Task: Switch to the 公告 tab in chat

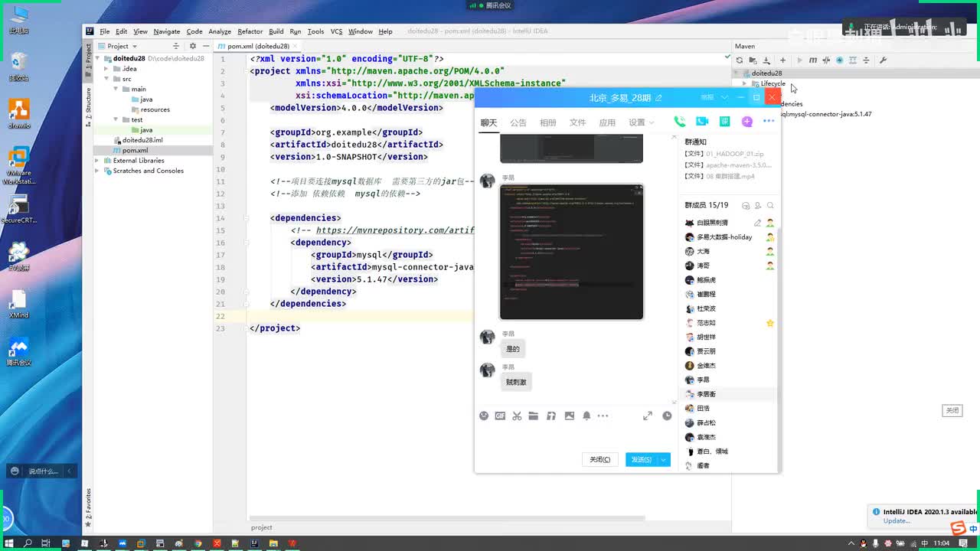Action: click(518, 122)
